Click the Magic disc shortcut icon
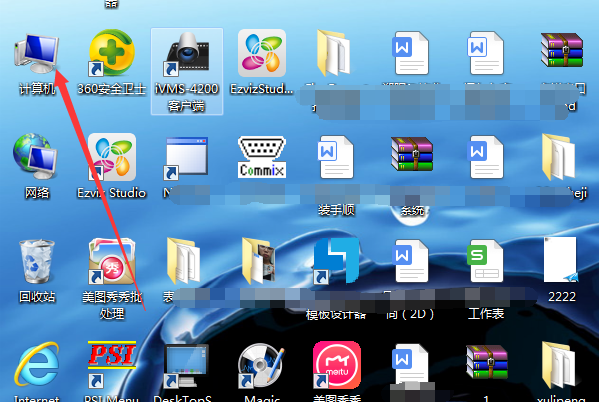The width and height of the screenshot is (599, 402). coord(261,365)
